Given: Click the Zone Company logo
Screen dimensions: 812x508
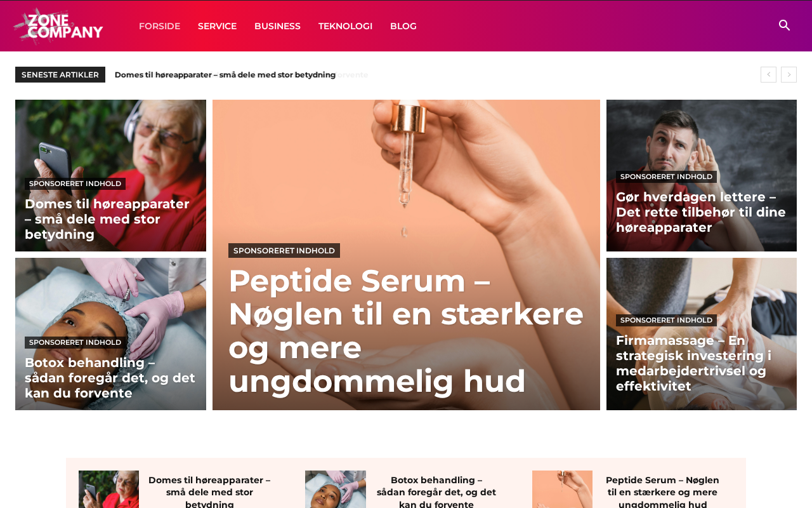Looking at the screenshot, I should point(58,26).
